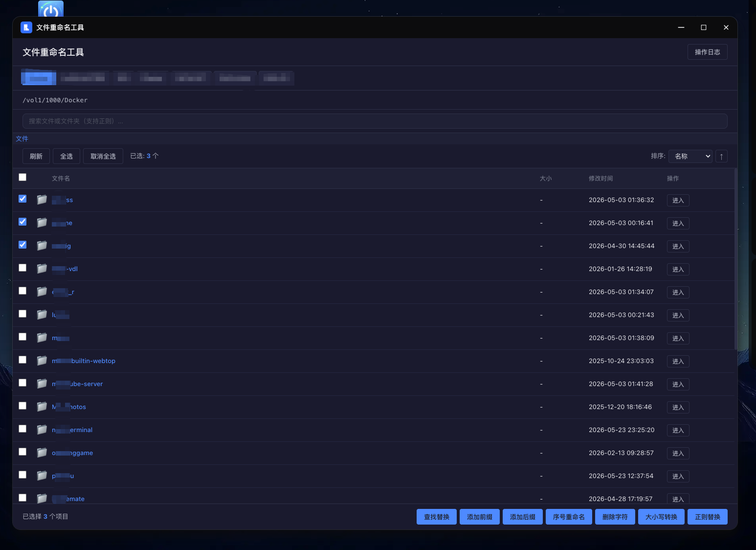Check the box for builtin-webtop folder
756x550 pixels.
click(x=22, y=360)
